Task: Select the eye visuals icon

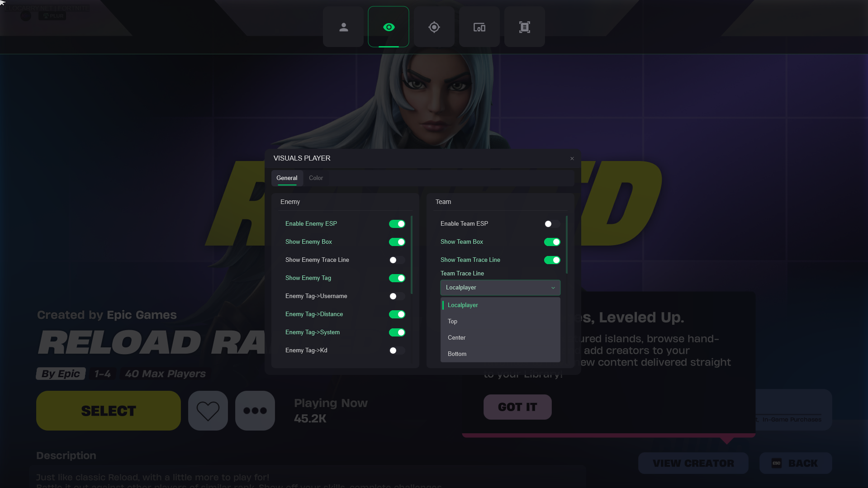Action: pos(389,27)
